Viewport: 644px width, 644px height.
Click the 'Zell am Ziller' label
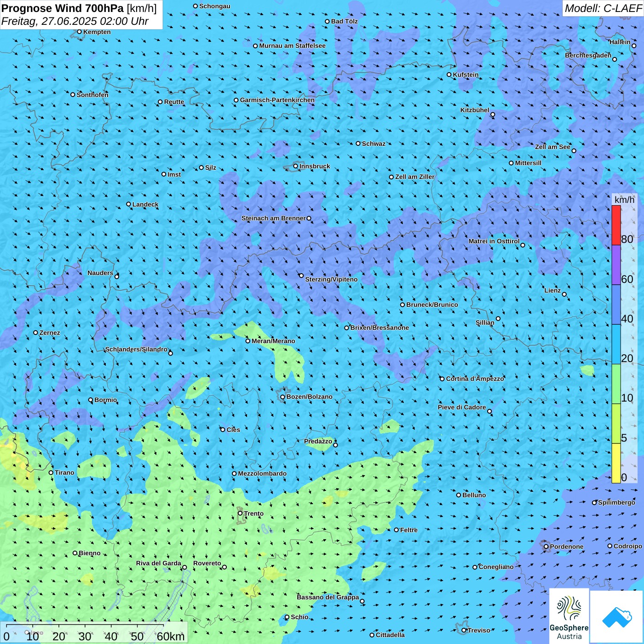pos(415,177)
